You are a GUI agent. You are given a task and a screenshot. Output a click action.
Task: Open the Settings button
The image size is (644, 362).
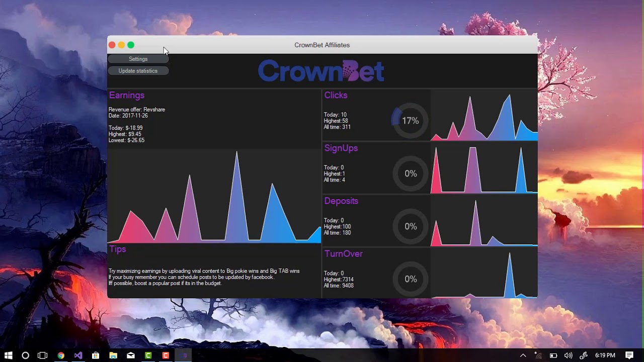138,59
